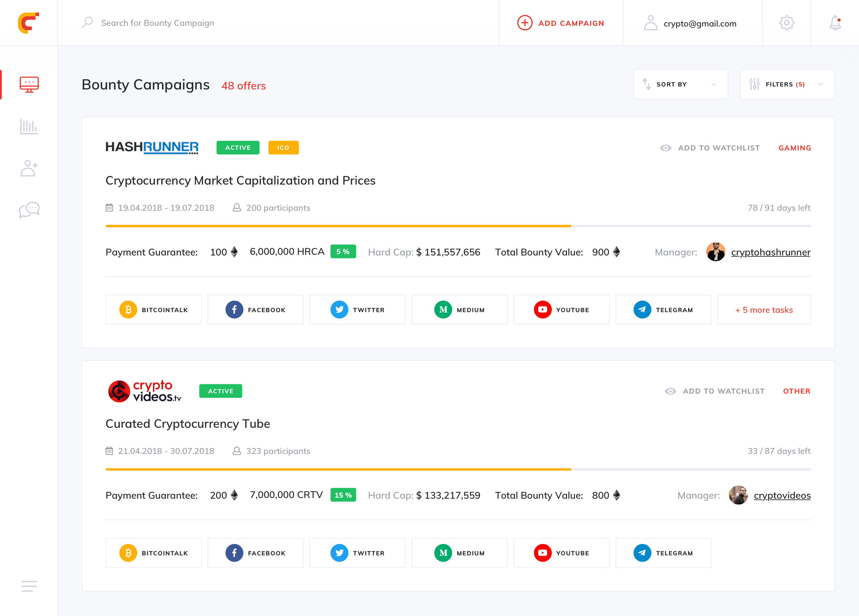Click the app logo icon
The height and width of the screenshot is (616, 859).
(29, 23)
